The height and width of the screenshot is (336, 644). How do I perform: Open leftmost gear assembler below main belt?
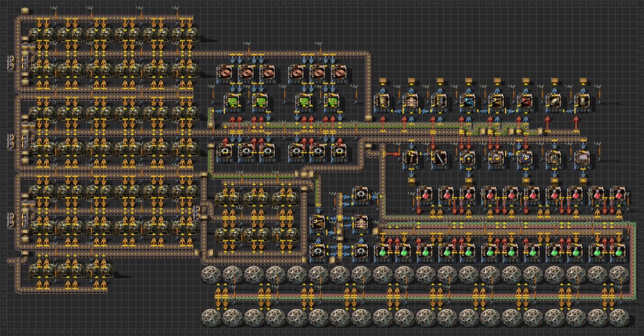click(225, 151)
